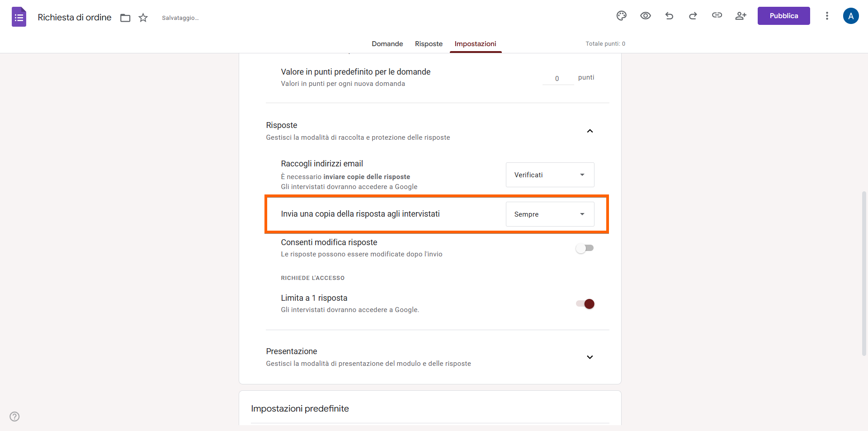Collapse the Risposte section
Screen dimensions: 868x431
tap(590, 131)
